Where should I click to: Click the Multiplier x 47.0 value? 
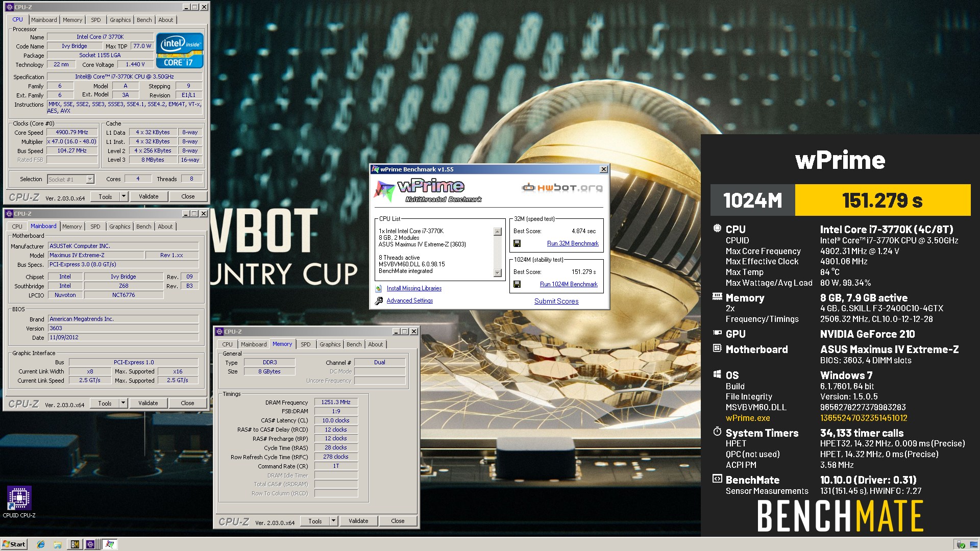click(72, 141)
